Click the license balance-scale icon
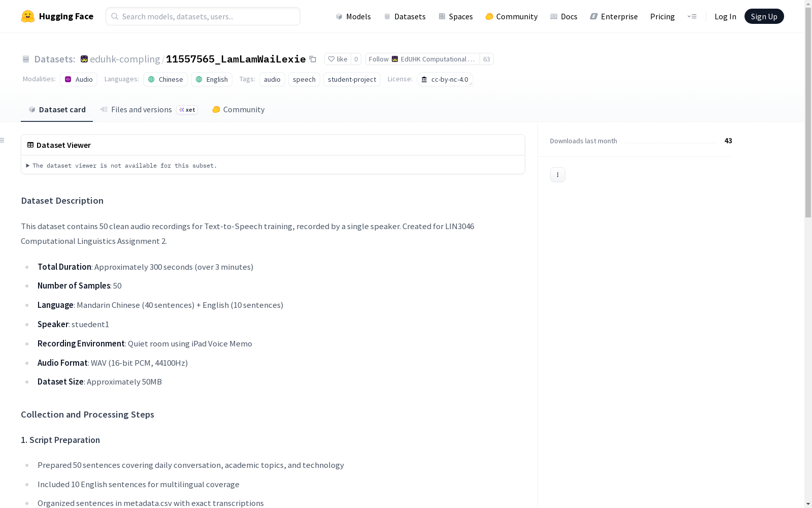The image size is (812, 508). 424,79
